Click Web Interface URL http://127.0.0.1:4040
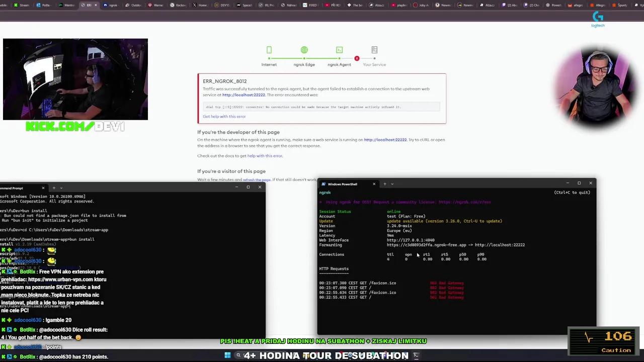 tap(411, 240)
